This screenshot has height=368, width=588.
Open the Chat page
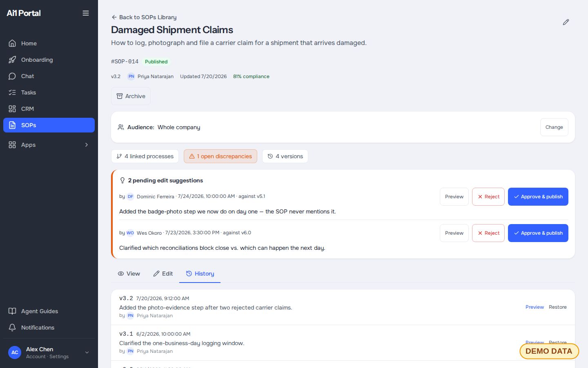49,76
